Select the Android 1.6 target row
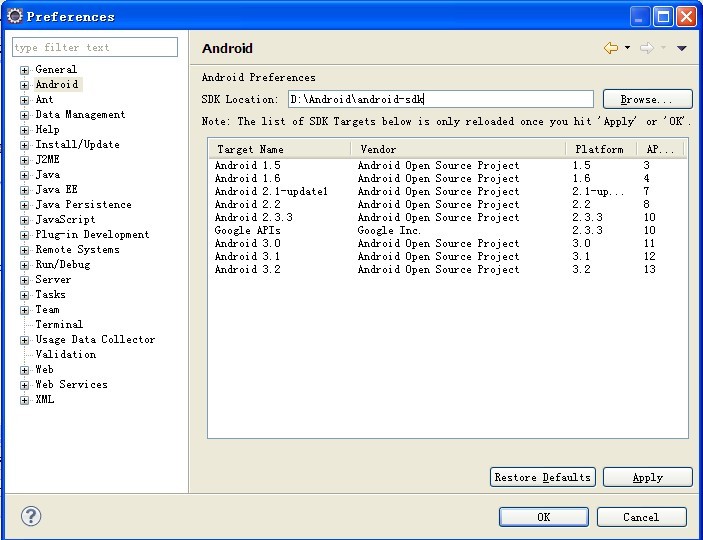This screenshot has height=540, width=703. [x=448, y=179]
